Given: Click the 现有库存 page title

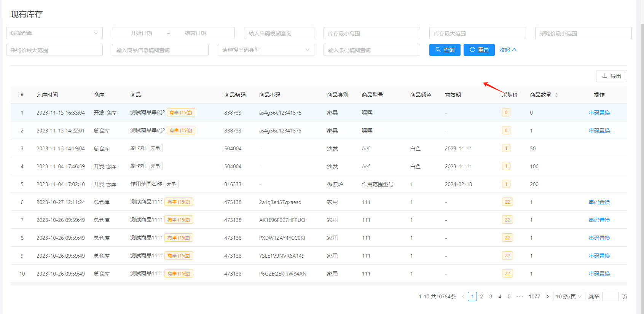Looking at the screenshot, I should pyautogui.click(x=27, y=14).
